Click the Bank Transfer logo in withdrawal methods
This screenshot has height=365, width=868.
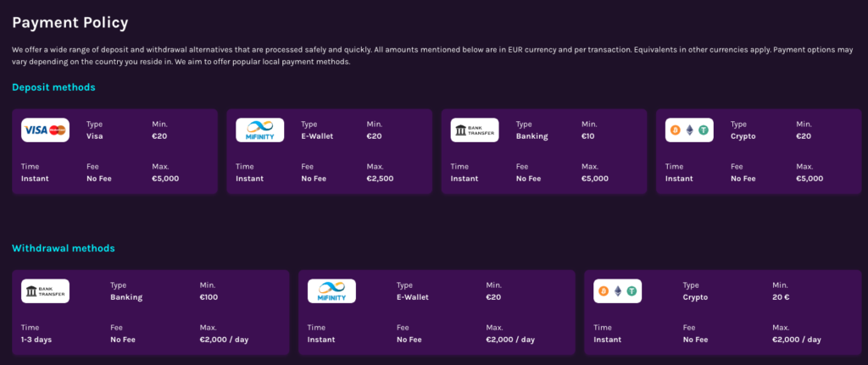click(46, 290)
